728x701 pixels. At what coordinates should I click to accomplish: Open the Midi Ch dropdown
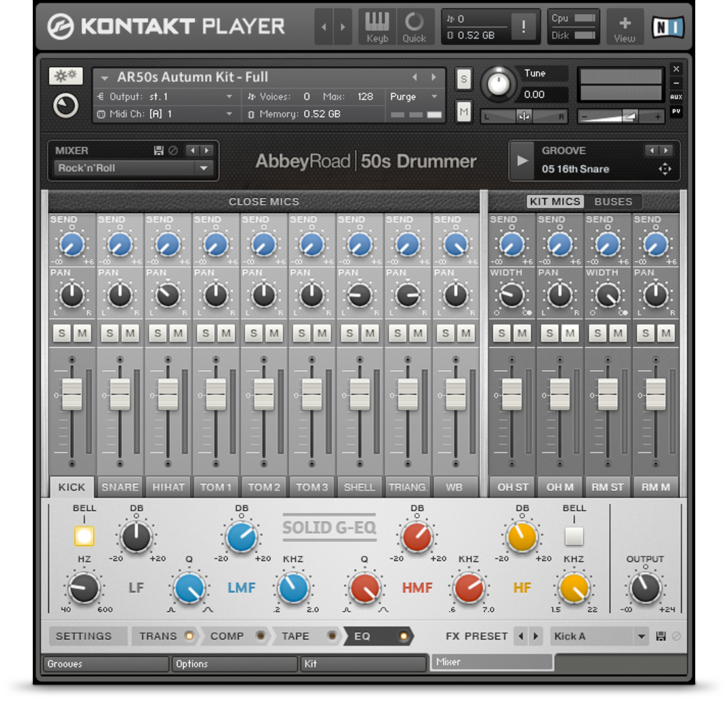[165, 113]
